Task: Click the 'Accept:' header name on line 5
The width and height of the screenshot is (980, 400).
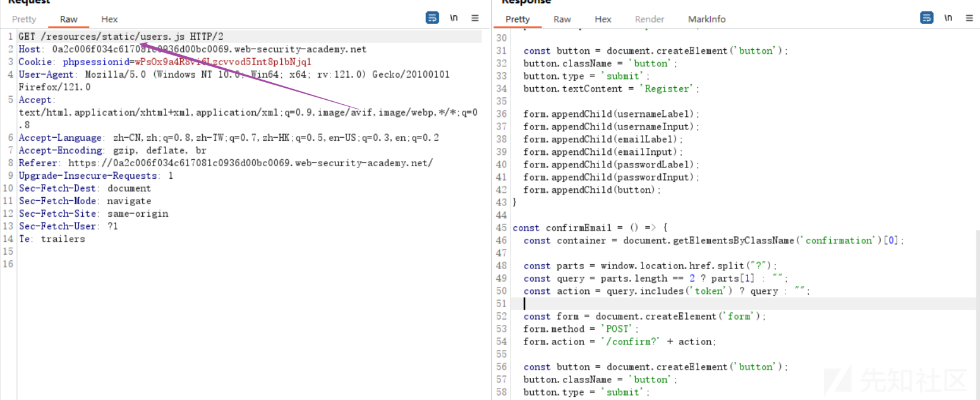Action: point(37,100)
